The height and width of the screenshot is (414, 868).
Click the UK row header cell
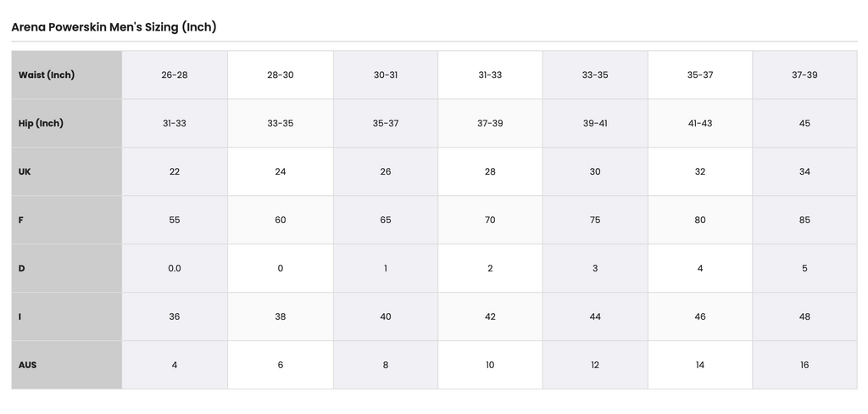66,171
